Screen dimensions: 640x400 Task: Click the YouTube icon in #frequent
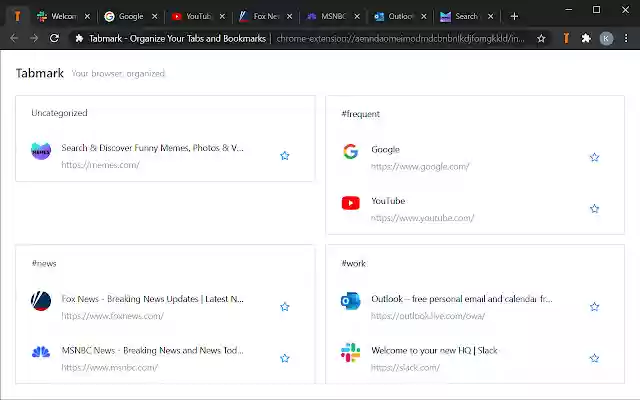pyautogui.click(x=350, y=203)
